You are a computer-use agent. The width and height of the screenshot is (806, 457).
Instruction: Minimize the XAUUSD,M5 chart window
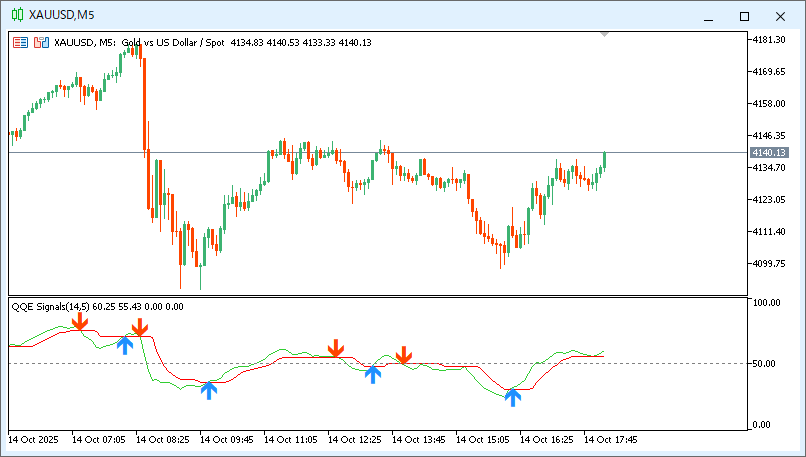click(708, 16)
